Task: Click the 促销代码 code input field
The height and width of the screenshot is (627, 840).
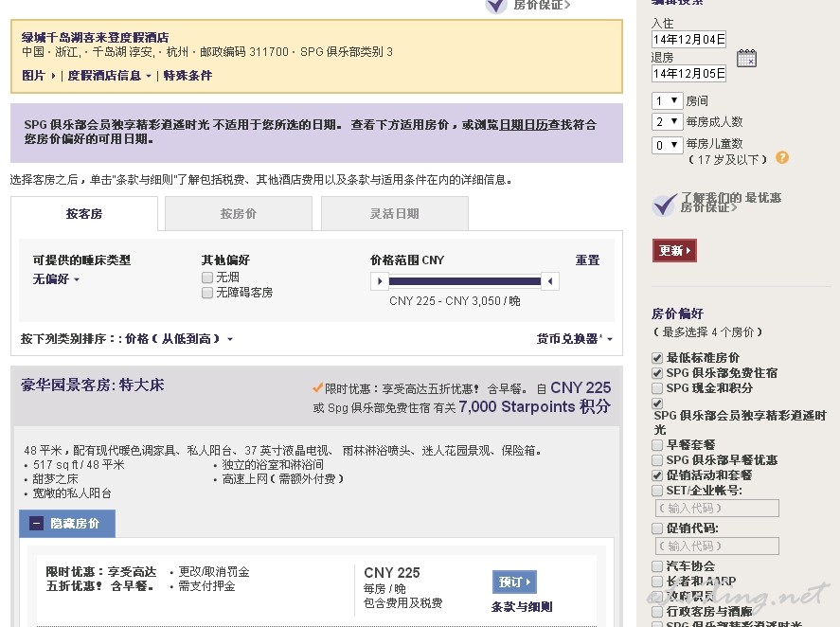Action: [x=717, y=546]
